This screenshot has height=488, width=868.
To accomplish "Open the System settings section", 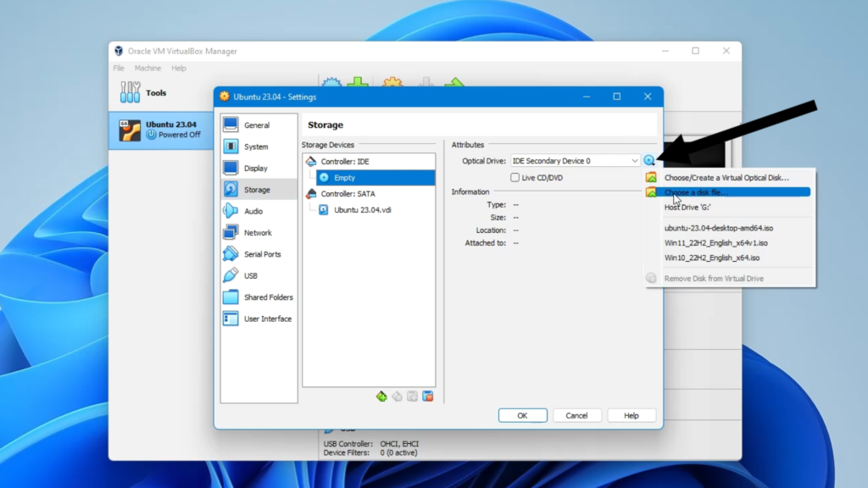I will (259, 147).
